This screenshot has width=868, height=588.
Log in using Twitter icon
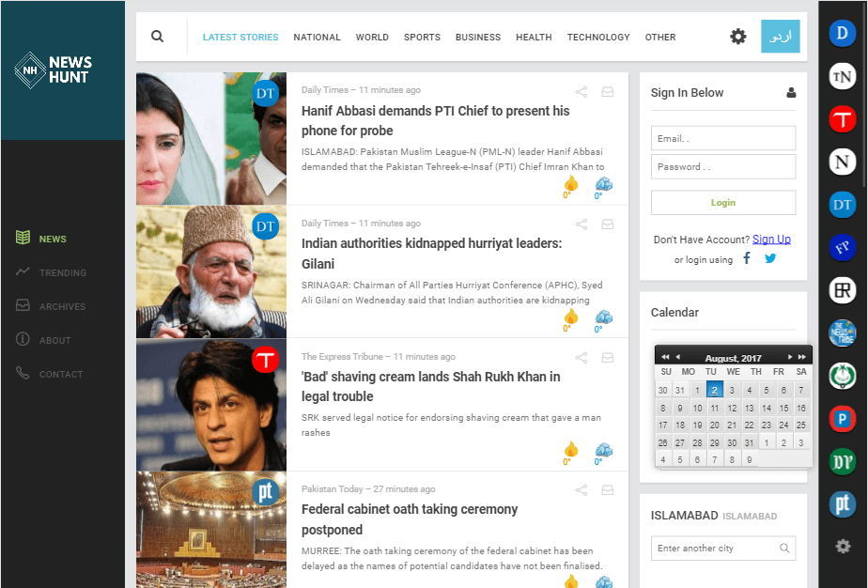(770, 258)
